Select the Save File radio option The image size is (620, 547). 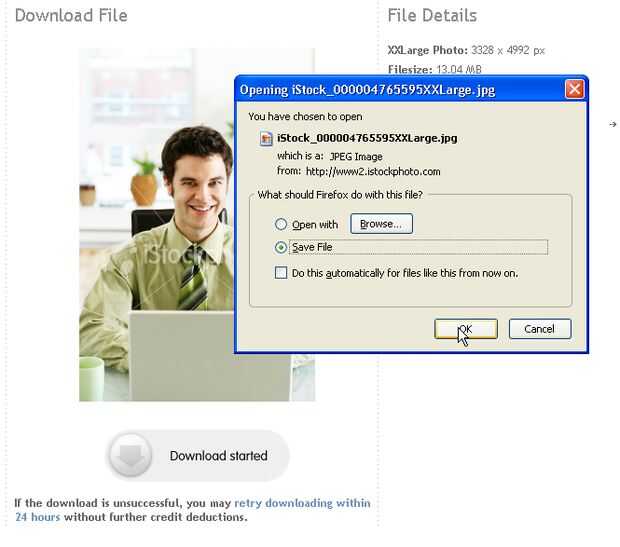tap(281, 247)
